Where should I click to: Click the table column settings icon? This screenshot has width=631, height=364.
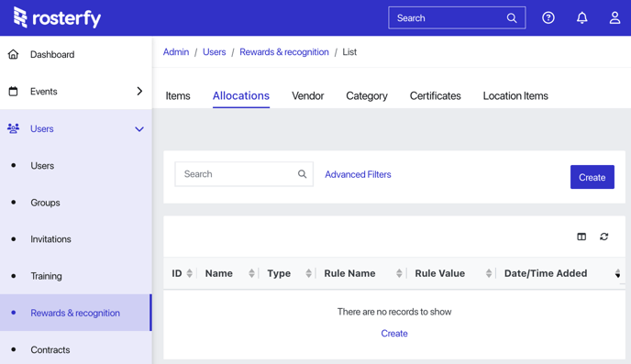pyautogui.click(x=581, y=237)
